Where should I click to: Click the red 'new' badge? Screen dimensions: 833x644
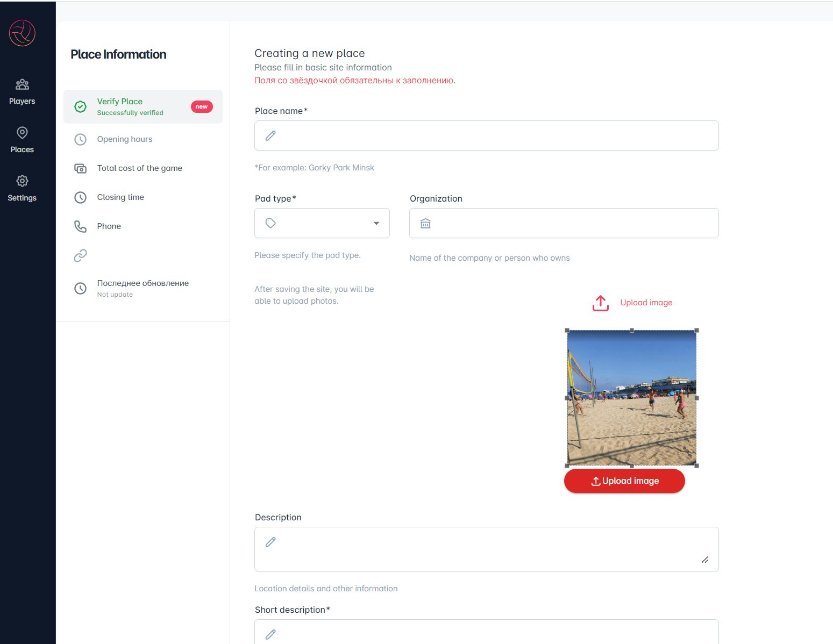pos(202,106)
